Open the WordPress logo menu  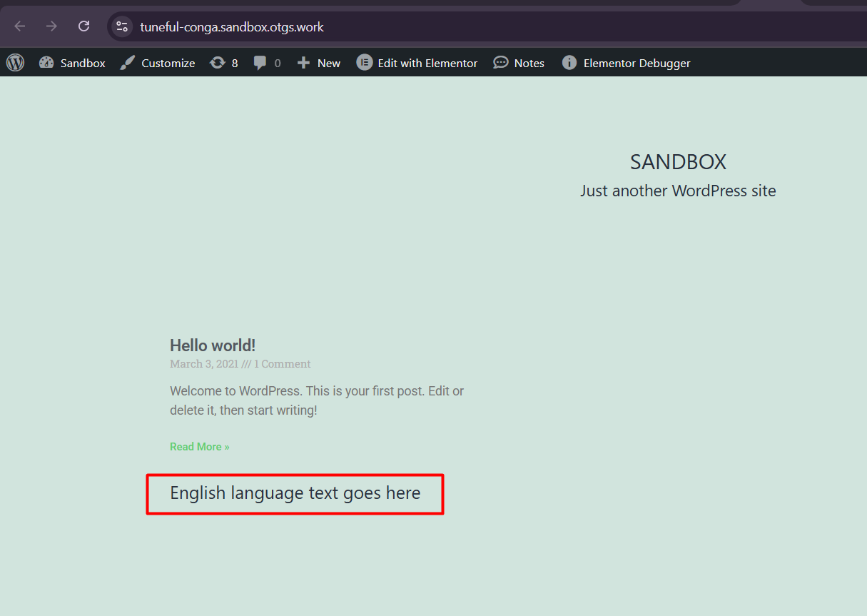16,63
